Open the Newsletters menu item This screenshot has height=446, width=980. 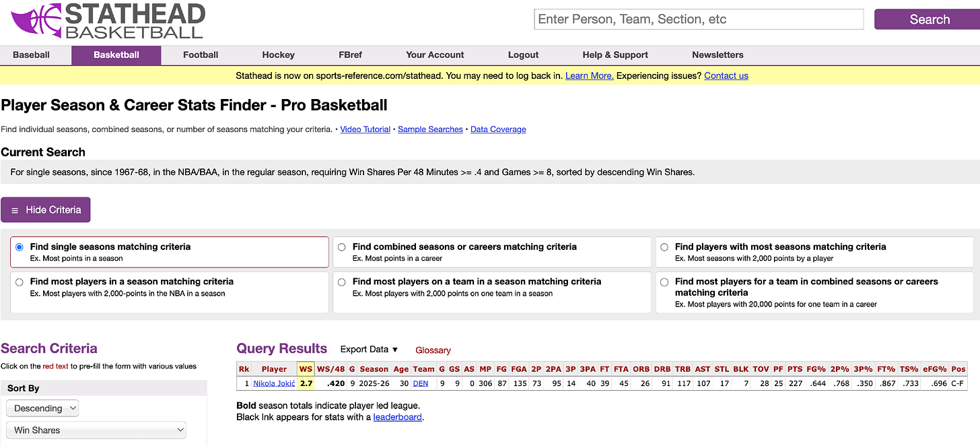coord(717,55)
